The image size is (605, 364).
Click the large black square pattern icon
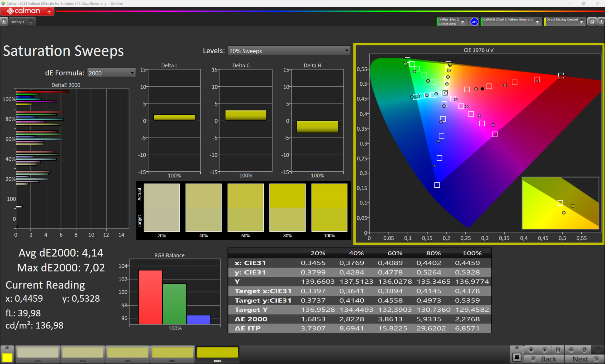(517, 357)
